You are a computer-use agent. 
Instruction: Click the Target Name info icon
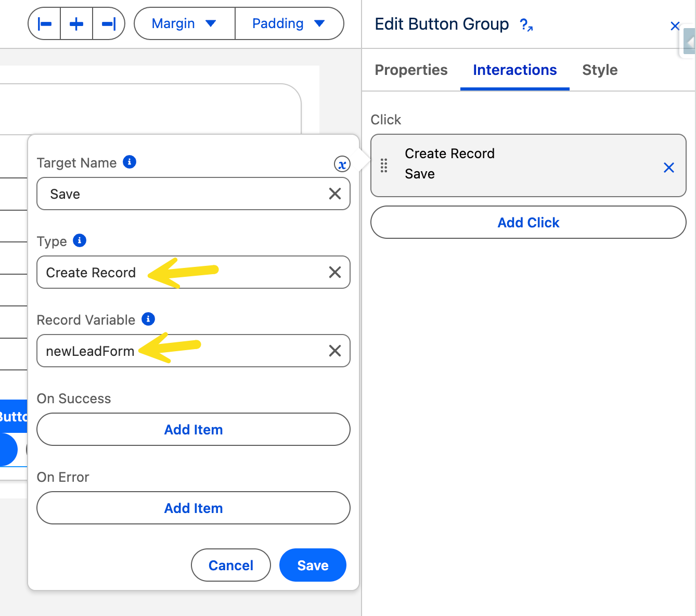130,162
